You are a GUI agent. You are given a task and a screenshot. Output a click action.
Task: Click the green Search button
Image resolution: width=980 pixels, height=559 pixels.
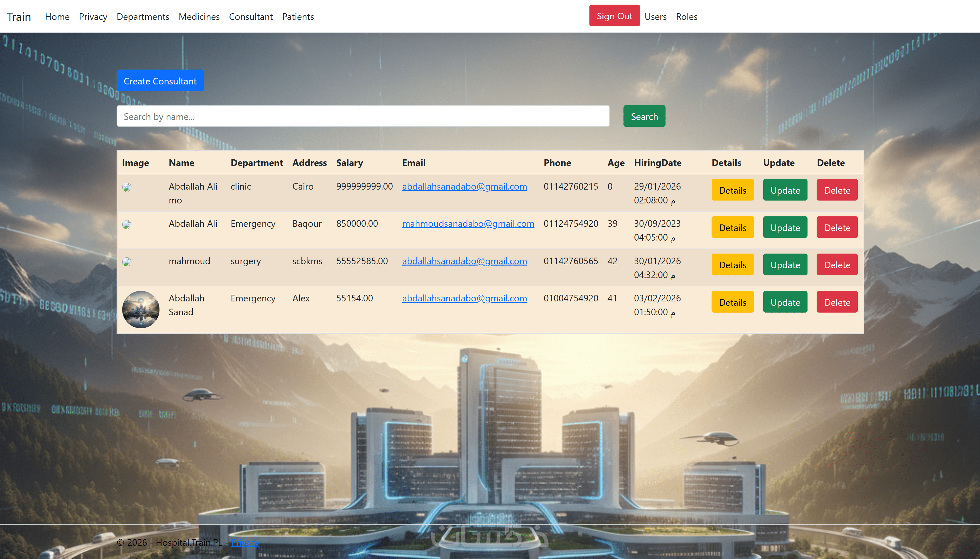coord(644,116)
